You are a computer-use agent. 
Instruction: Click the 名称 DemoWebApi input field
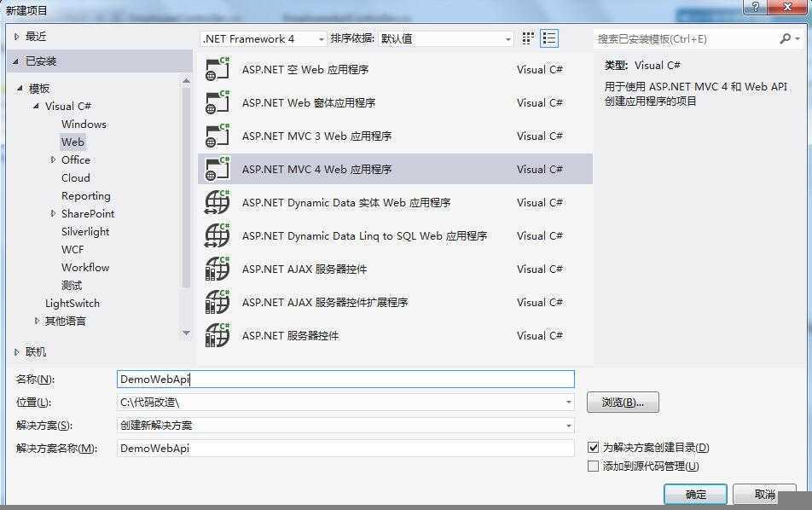[x=345, y=379]
